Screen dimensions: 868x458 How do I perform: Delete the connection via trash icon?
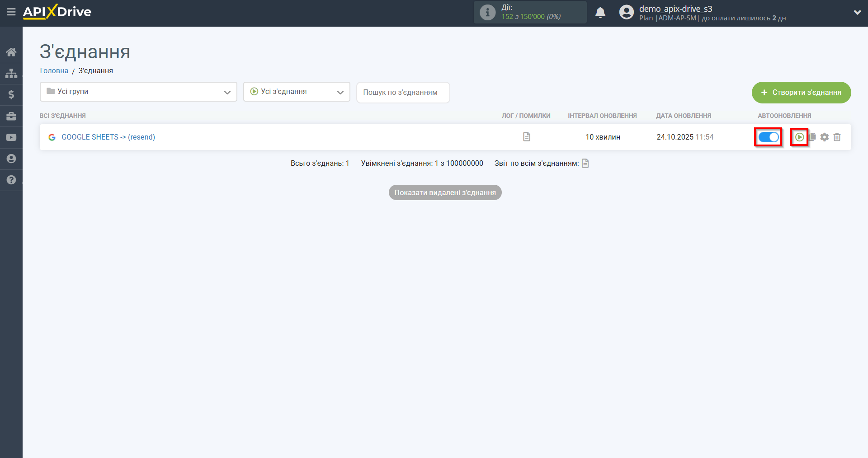click(x=837, y=137)
